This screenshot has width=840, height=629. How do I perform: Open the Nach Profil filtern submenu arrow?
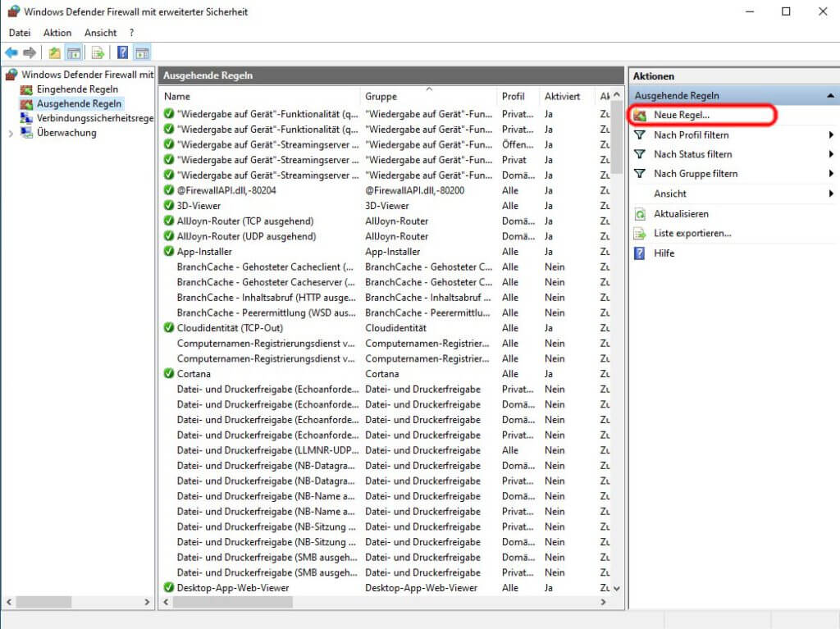831,135
